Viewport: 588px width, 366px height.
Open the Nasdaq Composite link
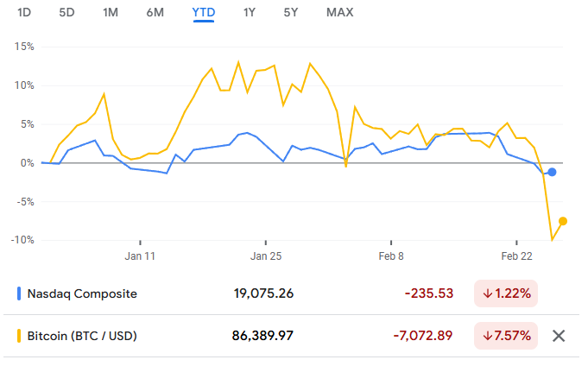coord(82,293)
